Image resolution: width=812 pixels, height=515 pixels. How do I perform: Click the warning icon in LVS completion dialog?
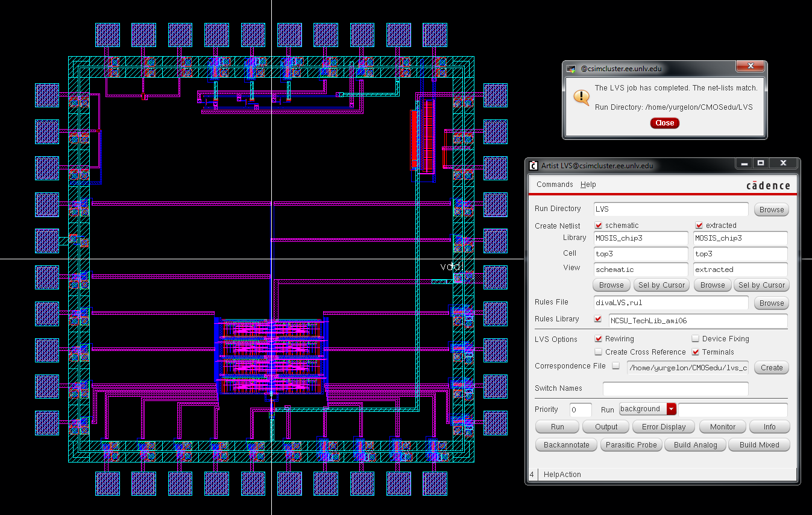click(581, 97)
